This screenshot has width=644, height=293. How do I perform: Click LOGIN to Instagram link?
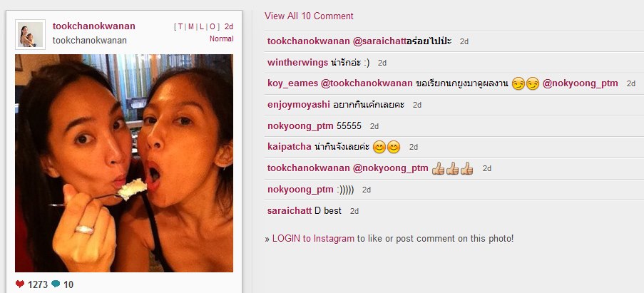pyautogui.click(x=313, y=238)
